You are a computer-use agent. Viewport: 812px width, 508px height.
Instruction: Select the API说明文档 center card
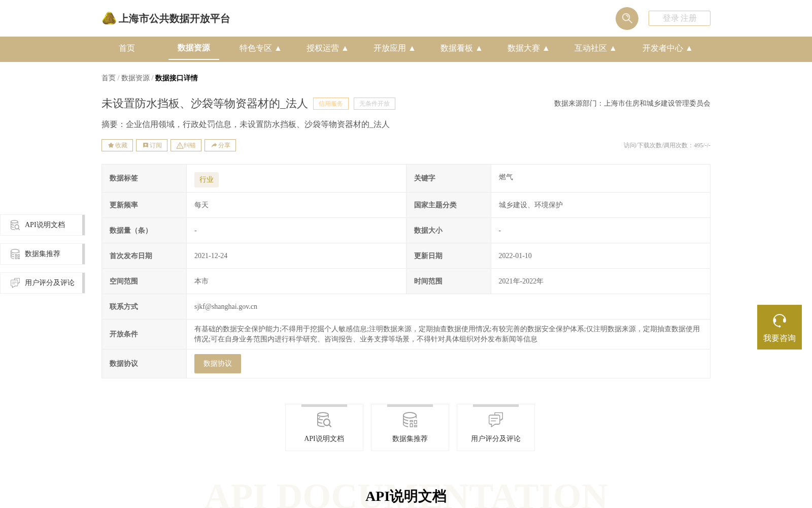[324, 428]
